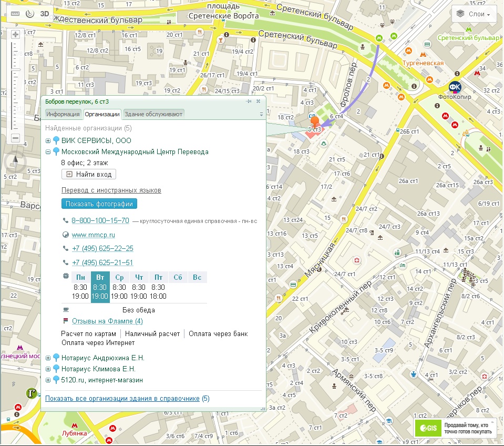The image size is (504, 446).
Task: Click the Показать фотографии button
Action: (99, 204)
